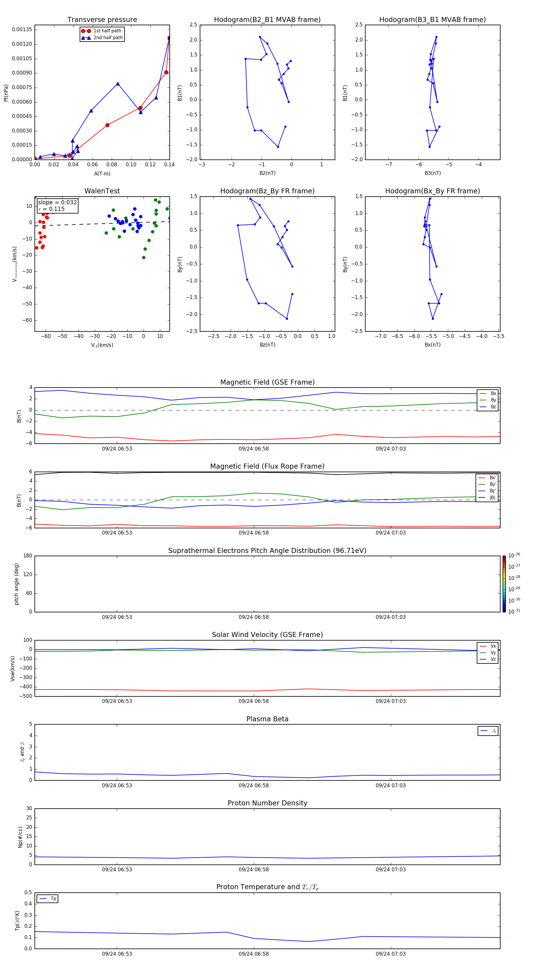The image size is (535, 980).
Task: Click the 'Bz' legend entry in GSE panel
Action: (488, 407)
